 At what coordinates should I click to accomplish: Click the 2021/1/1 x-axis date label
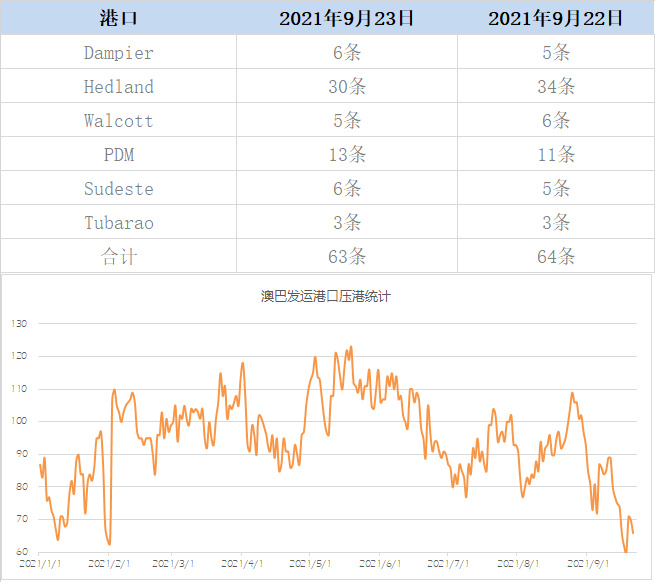coord(40,564)
